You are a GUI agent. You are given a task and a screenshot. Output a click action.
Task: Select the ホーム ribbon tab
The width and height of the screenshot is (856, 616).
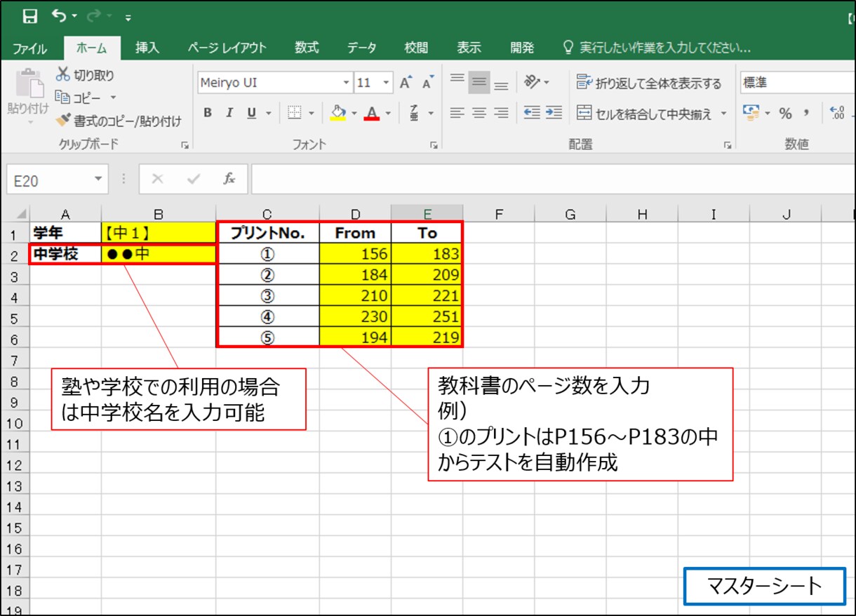click(x=92, y=48)
